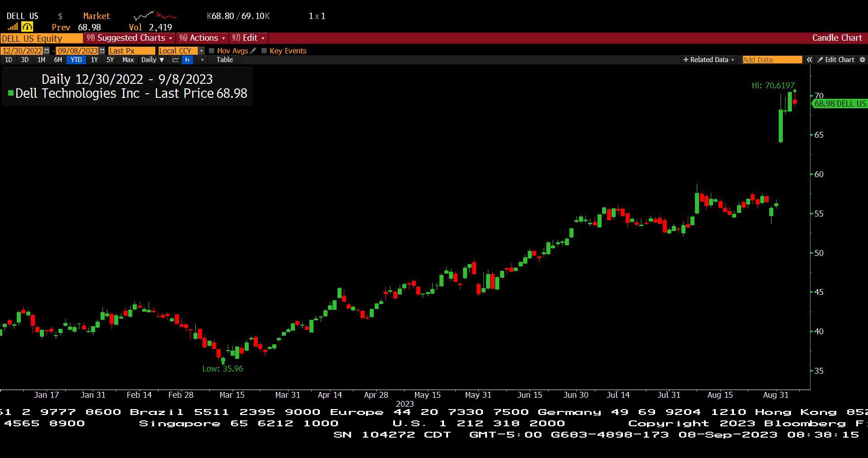Viewport: 868px width, 458px height.
Task: Click the DELL US Equity security field
Action: point(42,38)
